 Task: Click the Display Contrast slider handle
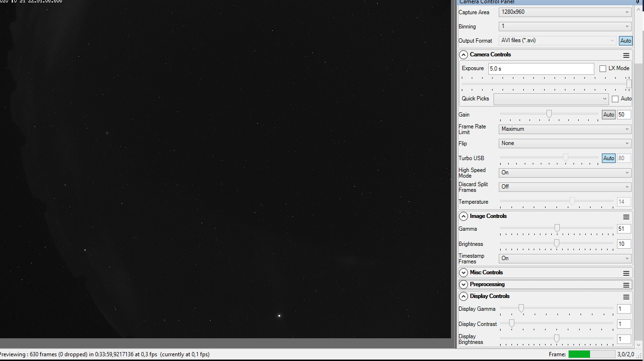[x=512, y=323]
